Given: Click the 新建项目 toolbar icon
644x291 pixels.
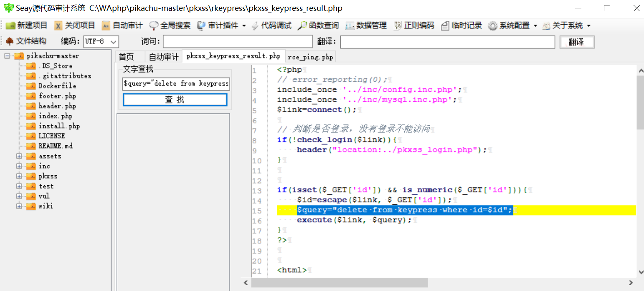Looking at the screenshot, I should [x=10, y=25].
